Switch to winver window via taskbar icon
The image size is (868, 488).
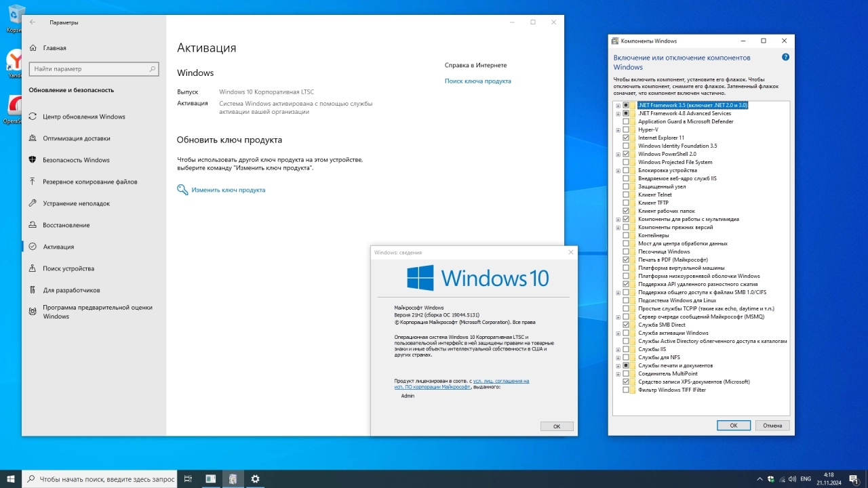(211, 479)
